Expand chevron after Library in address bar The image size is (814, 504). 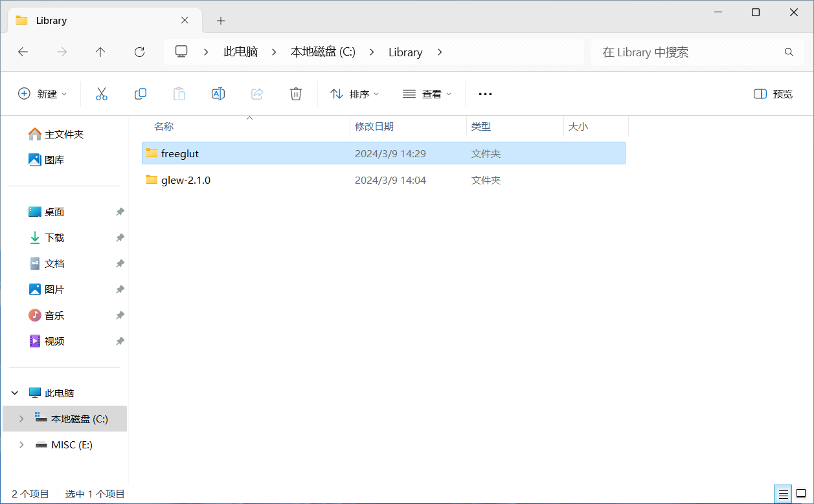click(x=440, y=52)
